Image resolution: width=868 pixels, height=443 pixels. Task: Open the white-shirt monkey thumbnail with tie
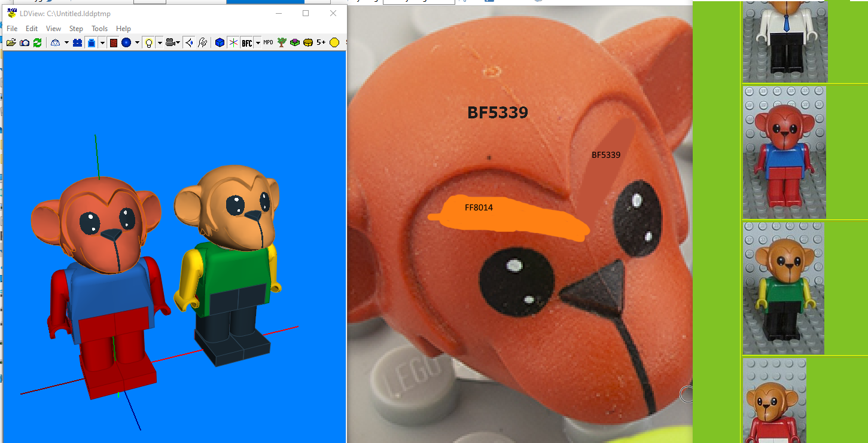click(785, 41)
